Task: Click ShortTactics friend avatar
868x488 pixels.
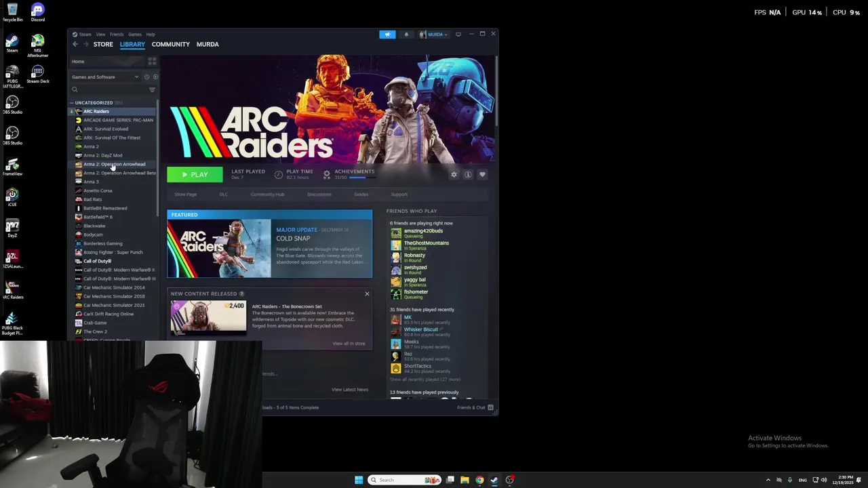Action: pos(395,368)
